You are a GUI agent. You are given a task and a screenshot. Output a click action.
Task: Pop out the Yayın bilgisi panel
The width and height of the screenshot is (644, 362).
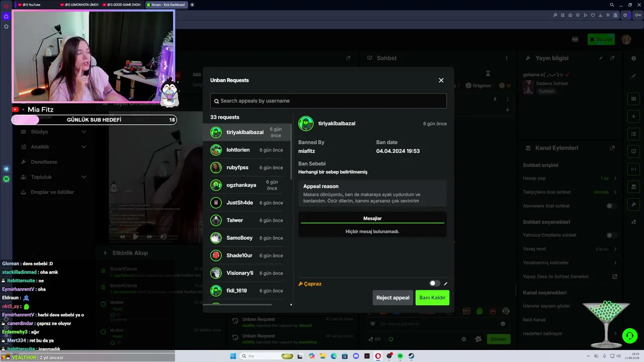point(612,58)
